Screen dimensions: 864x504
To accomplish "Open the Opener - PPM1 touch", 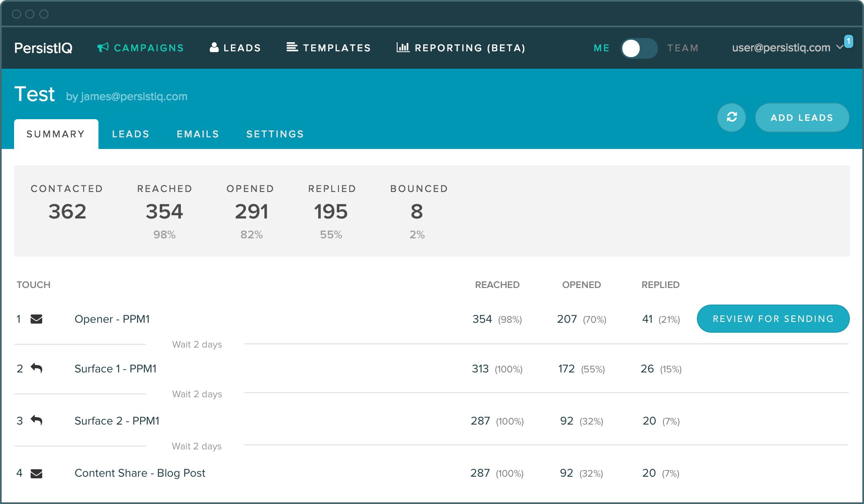I will (x=112, y=318).
